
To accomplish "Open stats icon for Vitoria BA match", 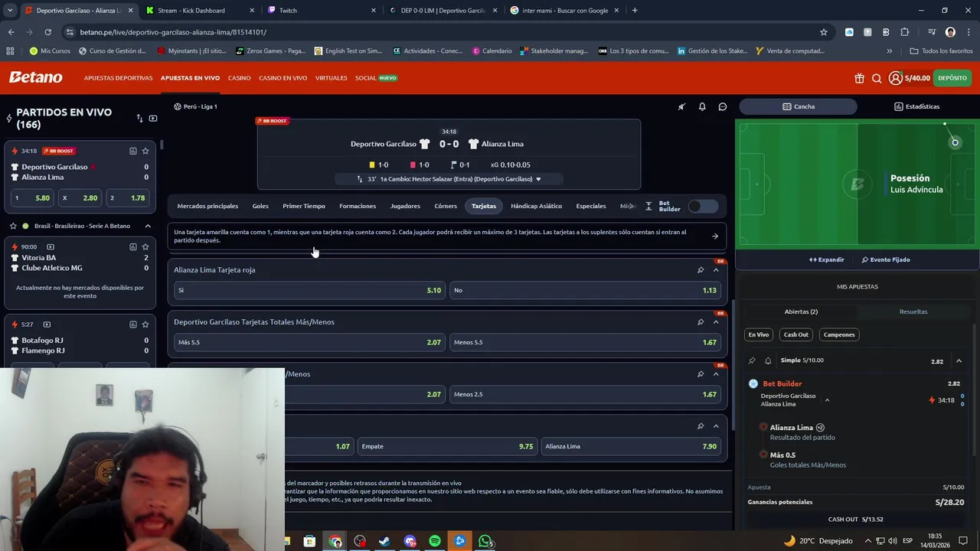I will pyautogui.click(x=133, y=247).
